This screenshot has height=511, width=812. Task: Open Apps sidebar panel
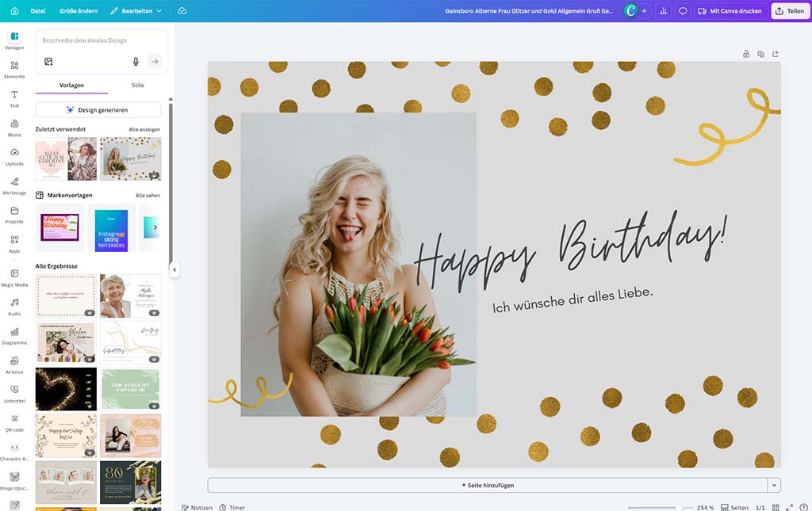pyautogui.click(x=14, y=243)
